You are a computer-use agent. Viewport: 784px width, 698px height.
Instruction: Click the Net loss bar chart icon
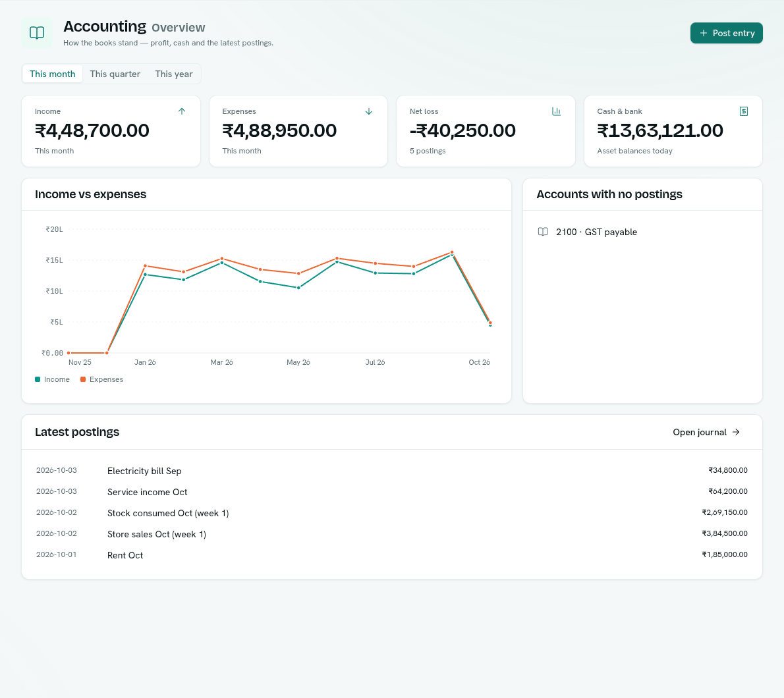click(x=557, y=111)
